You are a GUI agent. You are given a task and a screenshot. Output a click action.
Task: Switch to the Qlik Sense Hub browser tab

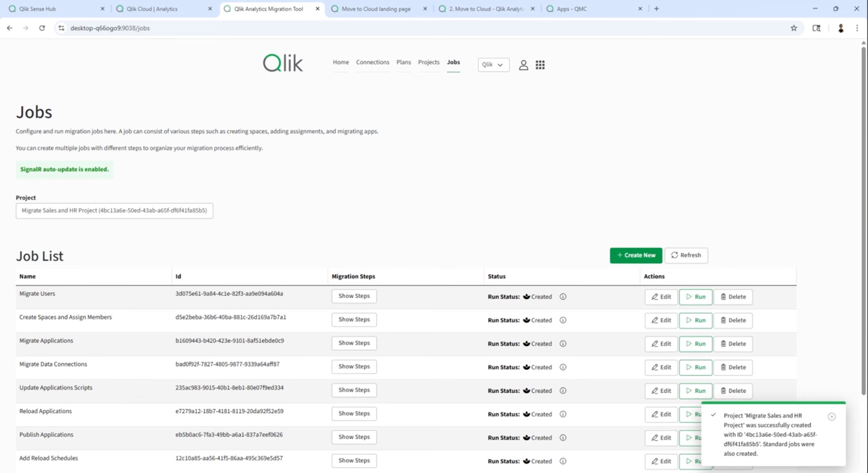click(48, 8)
